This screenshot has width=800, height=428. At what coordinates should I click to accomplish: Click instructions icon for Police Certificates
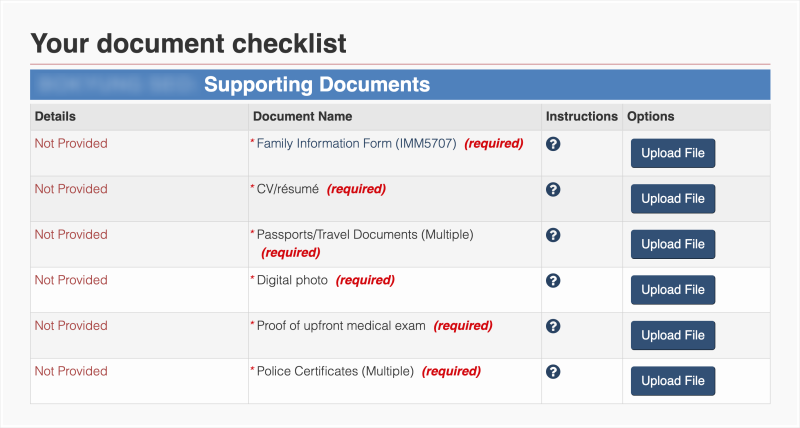pos(553,372)
